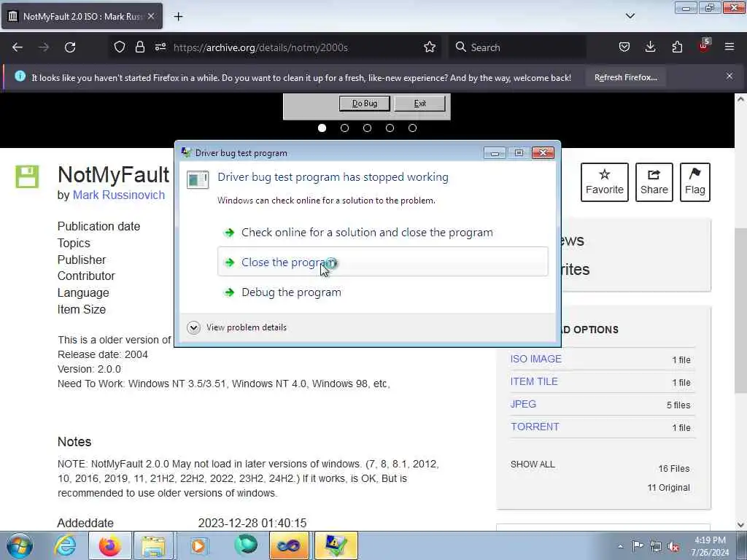Screen dimensions: 747x560
Task: Click the floppy disk software icon
Action: pos(27,176)
